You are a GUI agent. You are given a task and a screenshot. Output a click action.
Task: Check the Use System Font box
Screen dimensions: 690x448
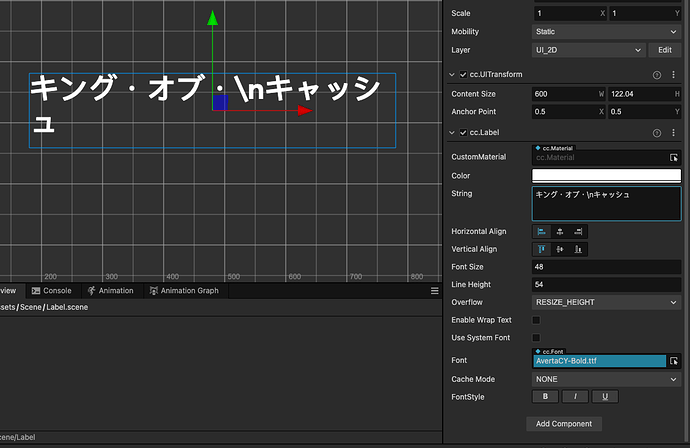pyautogui.click(x=536, y=338)
